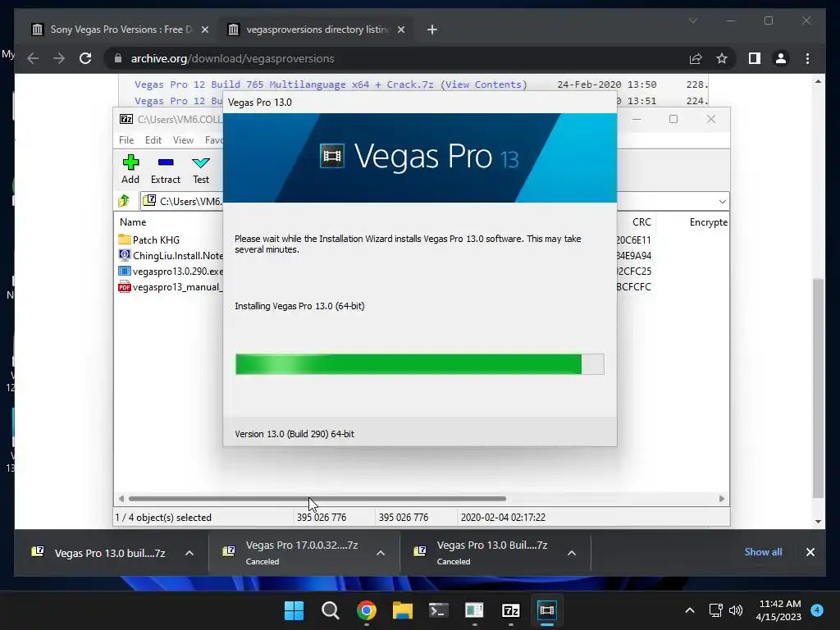Click the archive.org address bar URL

pos(232,58)
